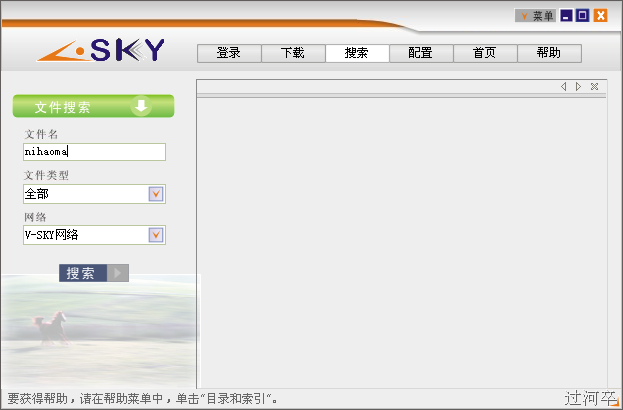Collapse the 文件搜索 section header
The height and width of the screenshot is (410, 623).
pyautogui.click(x=93, y=106)
